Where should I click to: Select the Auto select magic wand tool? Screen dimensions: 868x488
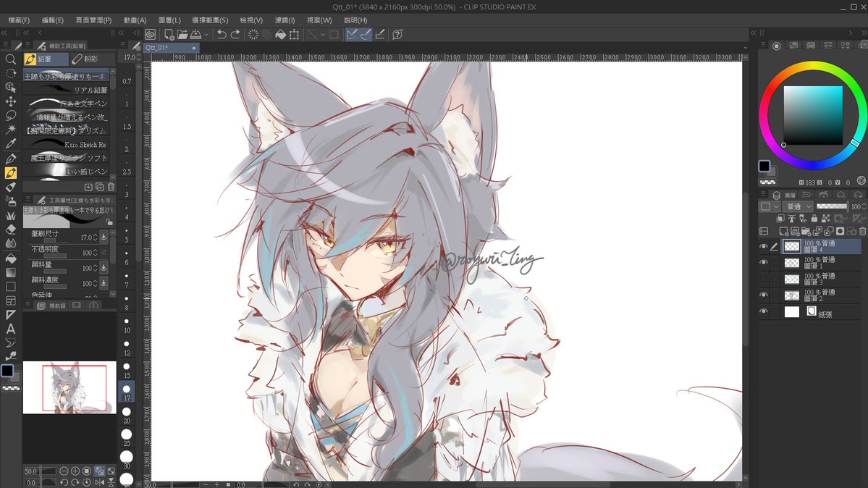pos(11,129)
